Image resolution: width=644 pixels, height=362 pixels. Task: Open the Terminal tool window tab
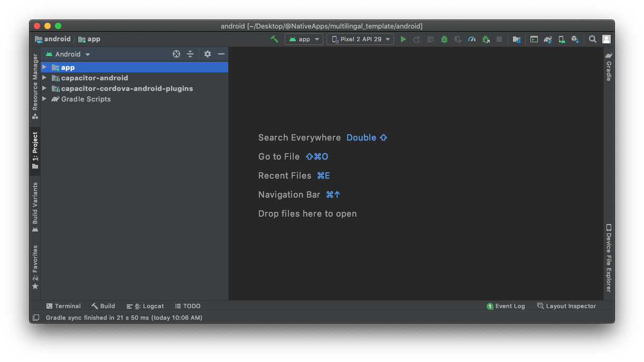(63, 306)
